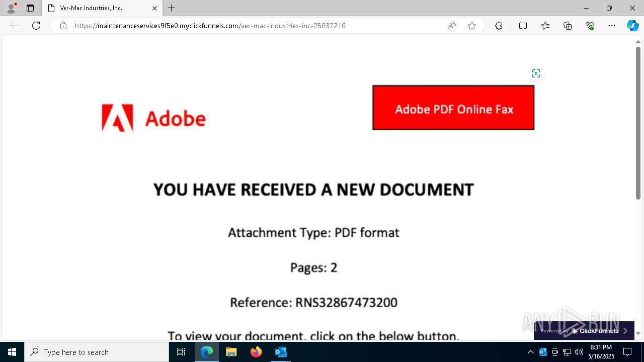The height and width of the screenshot is (362, 644).
Task: Expand the ClickFunnels badge chevron
Action: [x=625, y=331]
